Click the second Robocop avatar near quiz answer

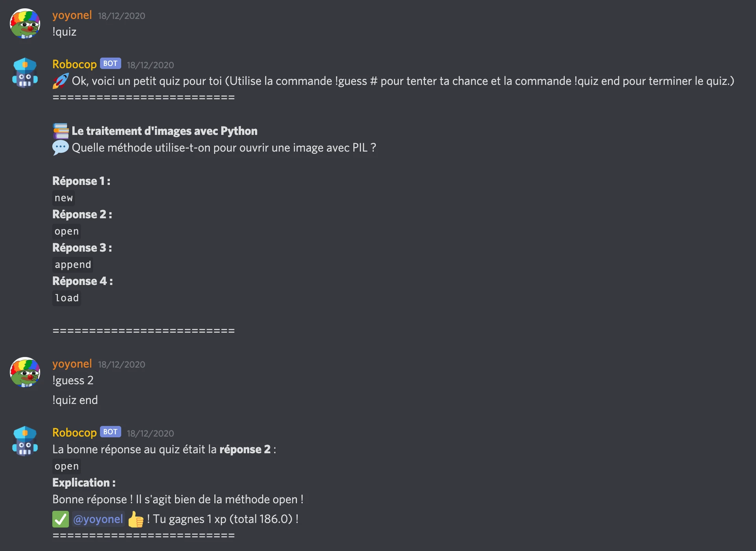(x=24, y=440)
